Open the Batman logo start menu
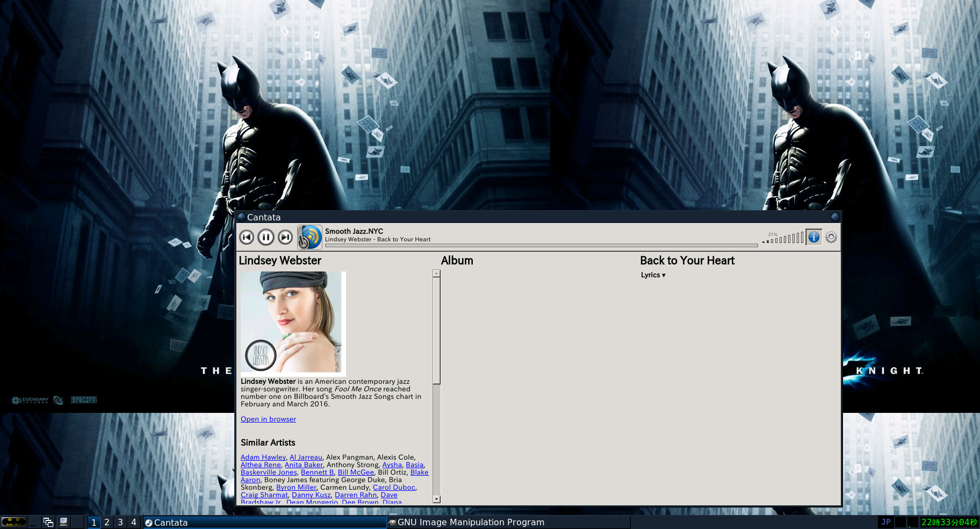 click(x=13, y=522)
